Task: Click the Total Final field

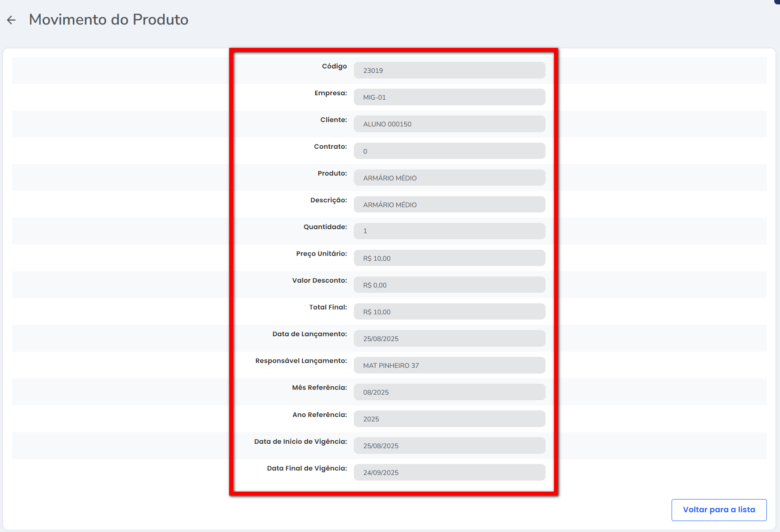Action: (449, 312)
